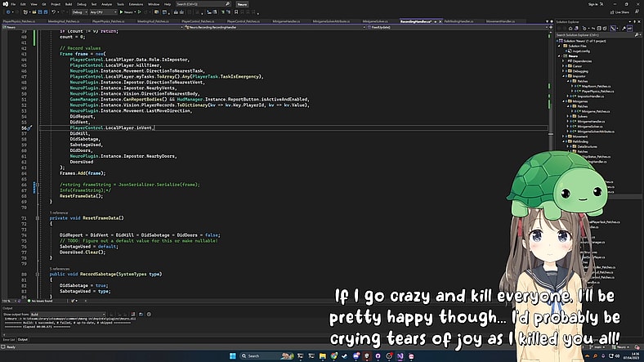Image resolution: width=644 pixels, height=362 pixels.
Task: Open the Edit menu
Action: [23, 4]
